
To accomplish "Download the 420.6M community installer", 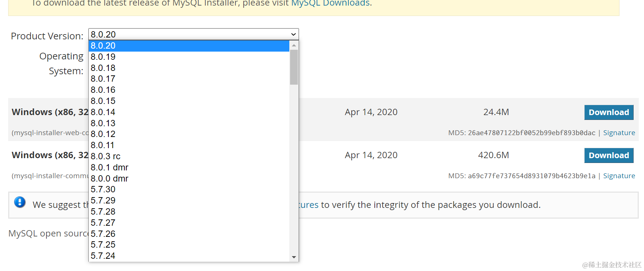I will [609, 155].
